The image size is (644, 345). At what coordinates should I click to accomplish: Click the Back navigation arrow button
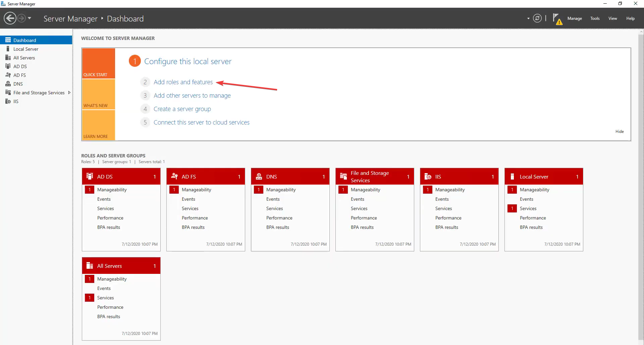point(10,18)
